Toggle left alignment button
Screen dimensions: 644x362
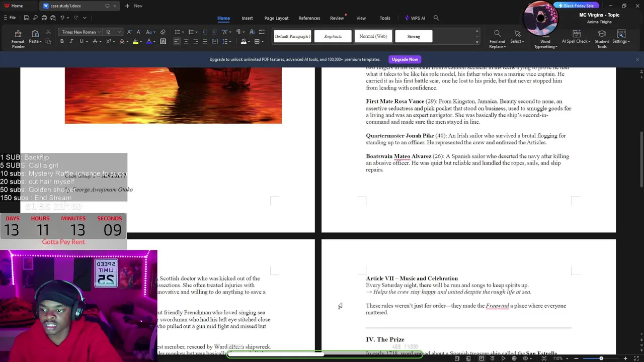pos(177,41)
